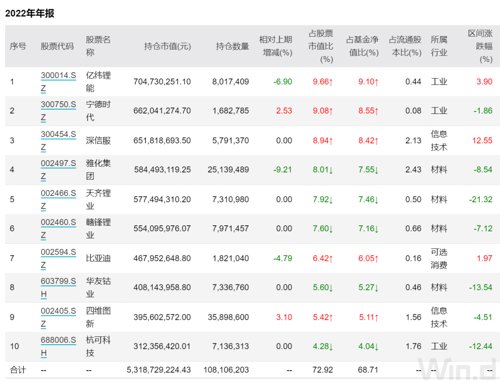Sort by 持仓数量 column header
Image resolution: width=500 pixels, height=384 pixels.
click(x=232, y=46)
